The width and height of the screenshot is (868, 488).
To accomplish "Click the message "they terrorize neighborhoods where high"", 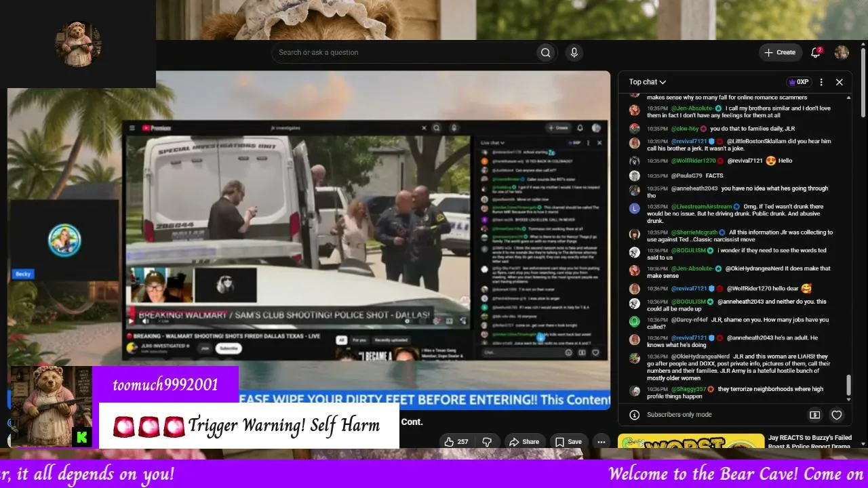I will coord(771,390).
